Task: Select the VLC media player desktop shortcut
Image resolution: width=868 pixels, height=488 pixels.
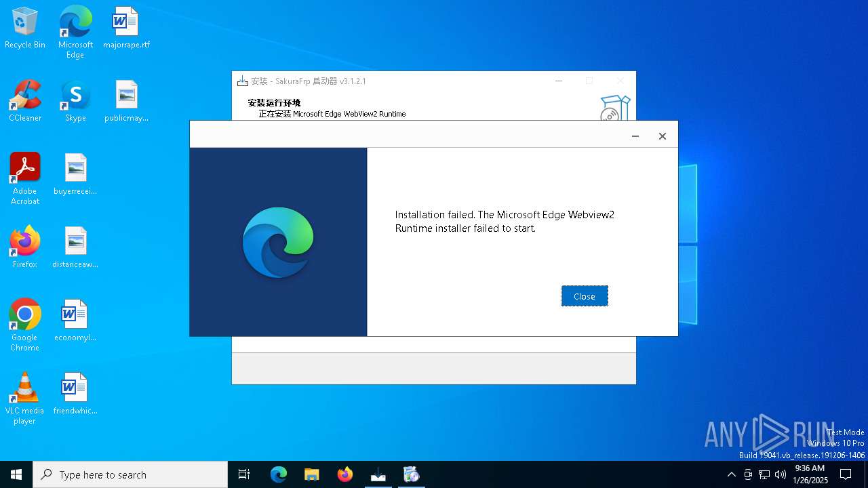Action: tap(25, 399)
